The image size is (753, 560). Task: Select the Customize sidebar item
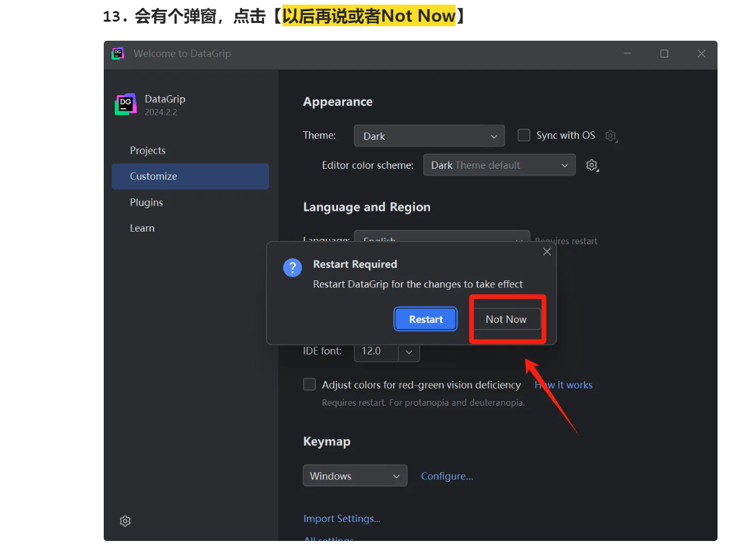[190, 176]
